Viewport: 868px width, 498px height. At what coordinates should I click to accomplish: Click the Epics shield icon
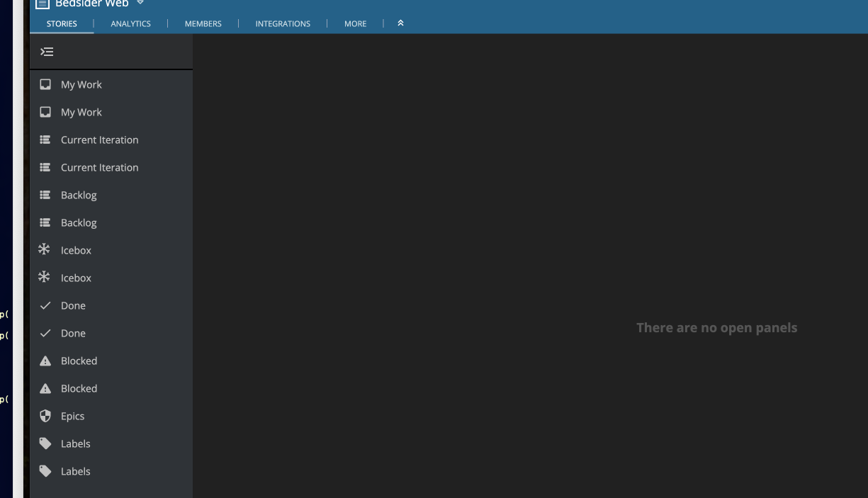pyautogui.click(x=45, y=416)
